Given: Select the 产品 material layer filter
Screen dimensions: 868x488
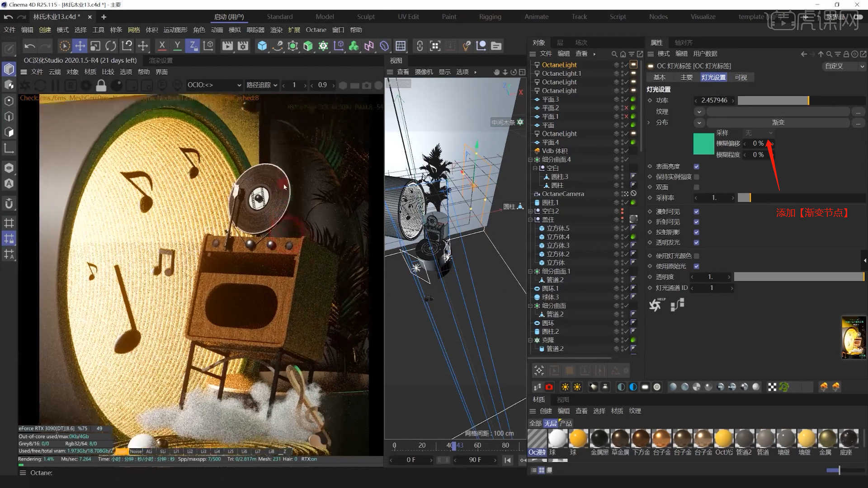Looking at the screenshot, I should click(566, 423).
